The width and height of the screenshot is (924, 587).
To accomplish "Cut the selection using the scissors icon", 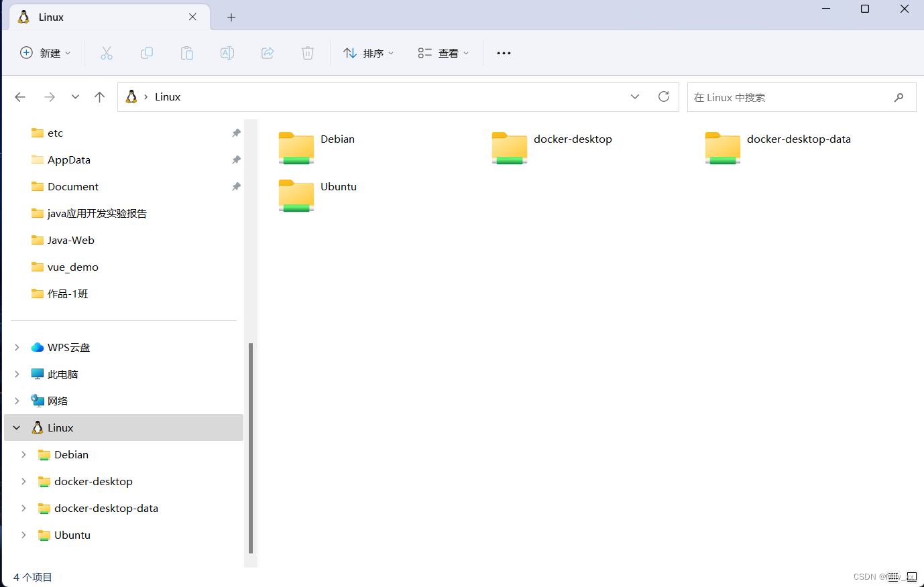I will 107,53.
